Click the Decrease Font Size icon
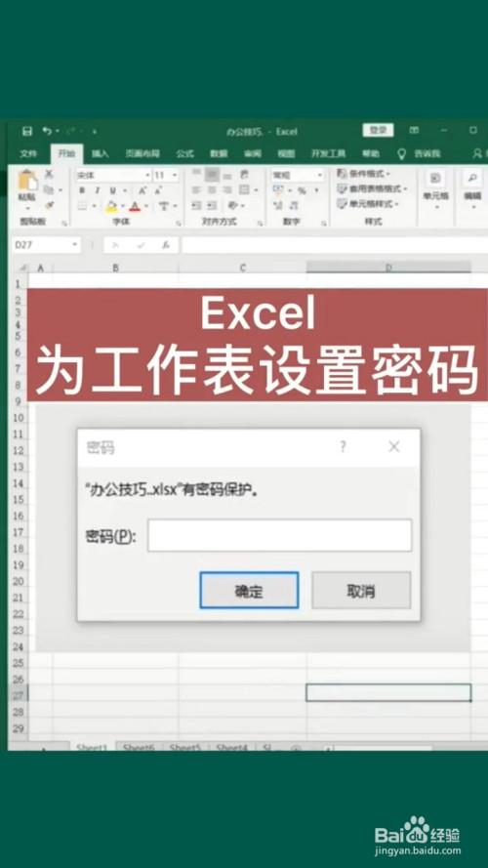This screenshot has height=868, width=488. coord(158,190)
